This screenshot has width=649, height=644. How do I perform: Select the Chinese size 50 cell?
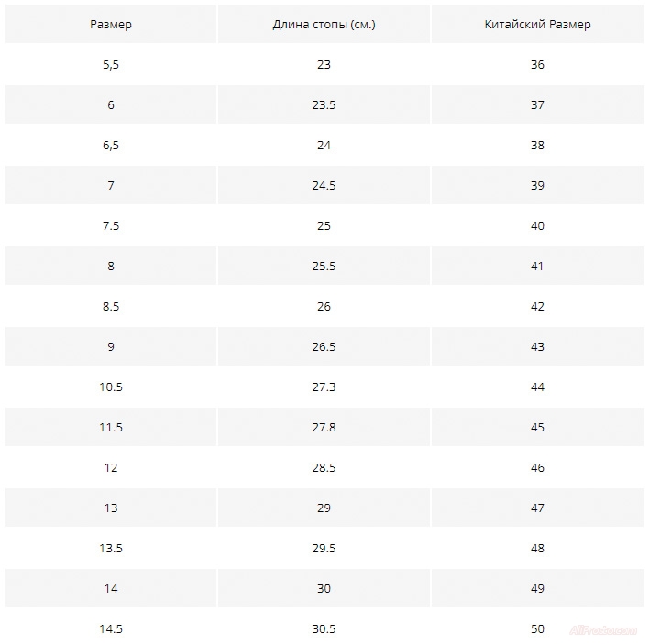click(x=537, y=629)
